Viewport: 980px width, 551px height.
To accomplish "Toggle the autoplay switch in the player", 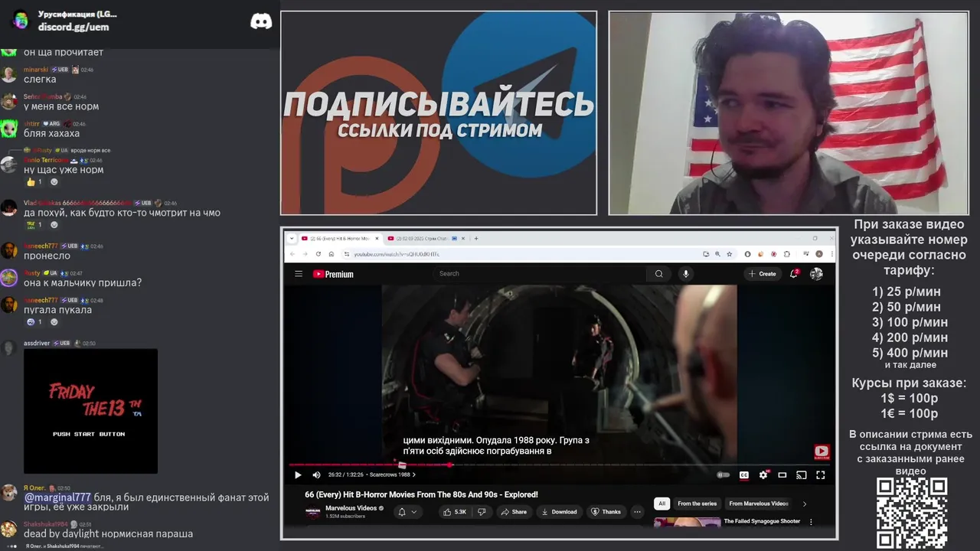I will (723, 475).
